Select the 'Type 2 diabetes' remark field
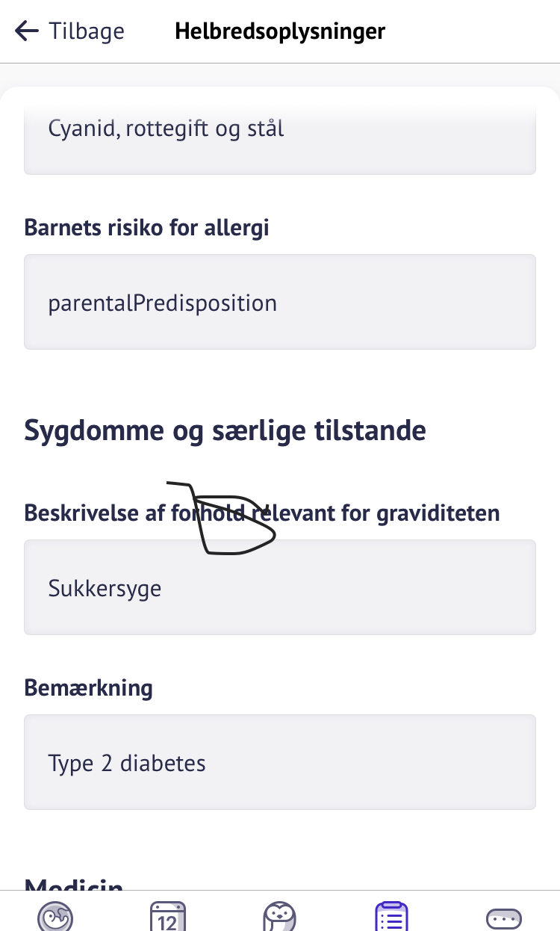560x931 pixels. (279, 762)
